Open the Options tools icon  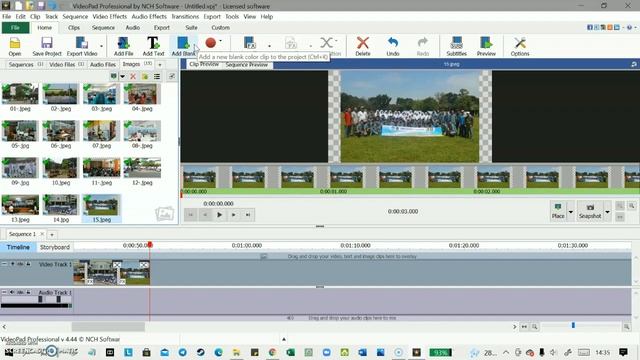pos(520,46)
